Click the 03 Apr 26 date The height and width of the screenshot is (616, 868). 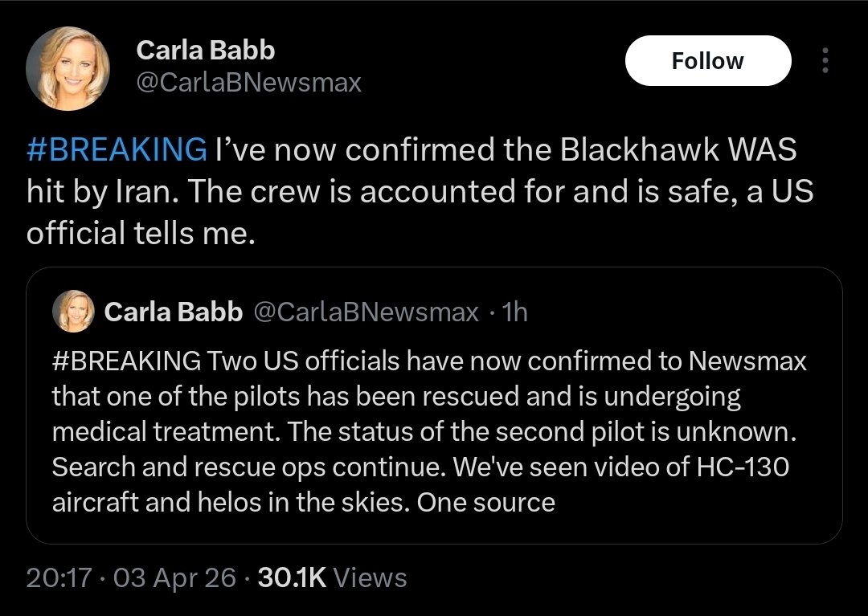click(x=175, y=577)
